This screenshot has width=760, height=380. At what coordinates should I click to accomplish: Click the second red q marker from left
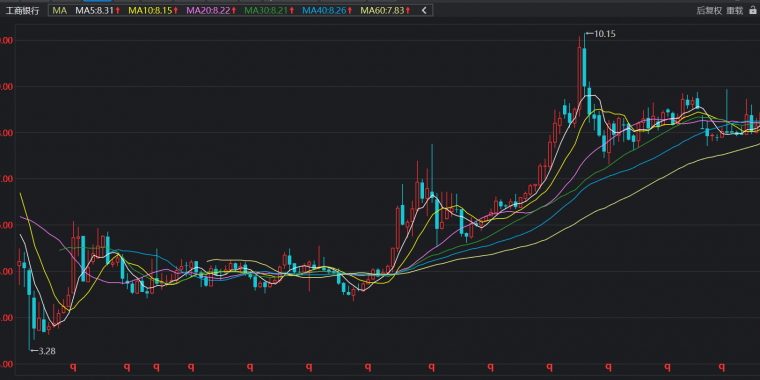[x=127, y=367]
